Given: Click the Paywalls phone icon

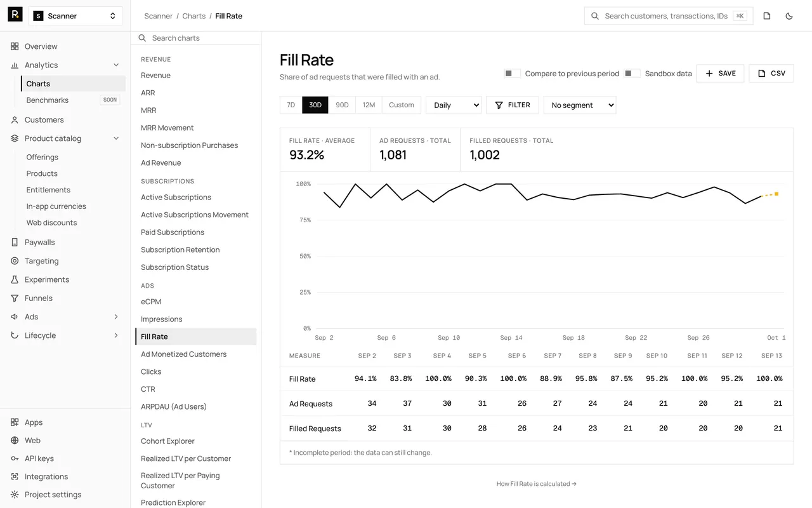Looking at the screenshot, I should 15,243.
